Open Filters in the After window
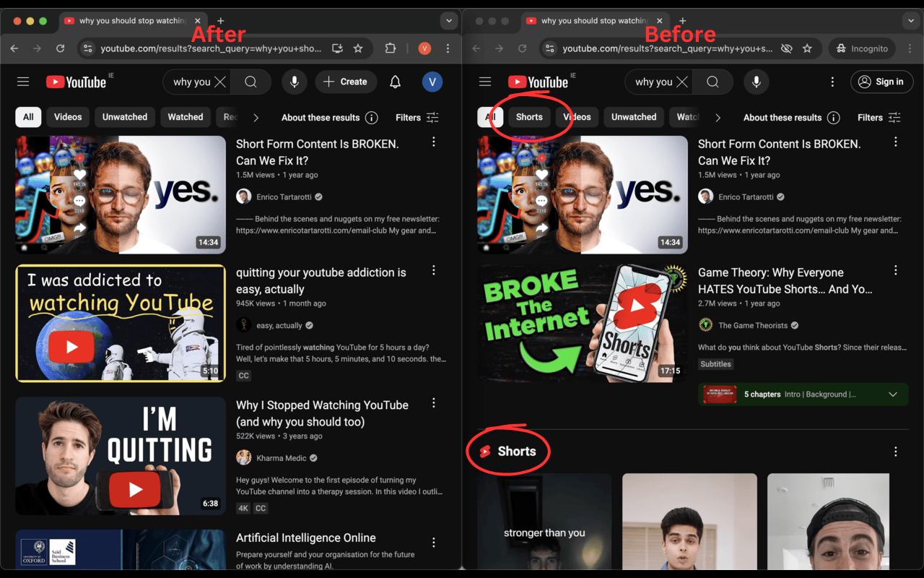 pyautogui.click(x=417, y=117)
